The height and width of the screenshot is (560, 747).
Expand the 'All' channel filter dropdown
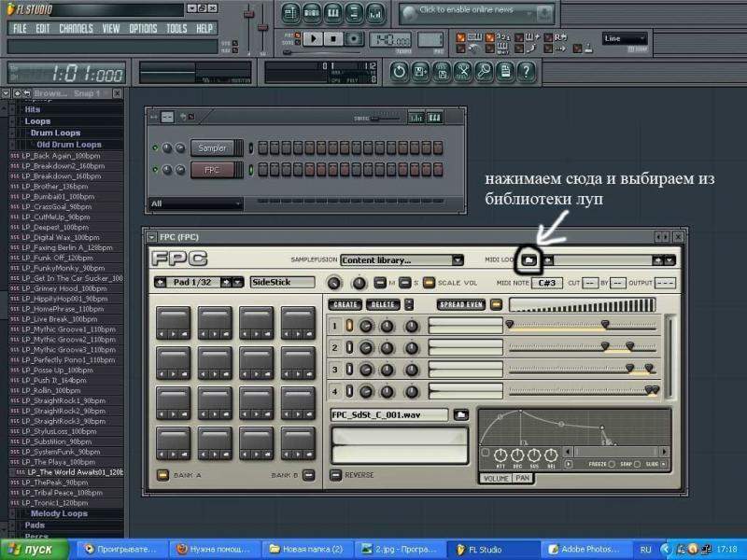[x=196, y=203]
